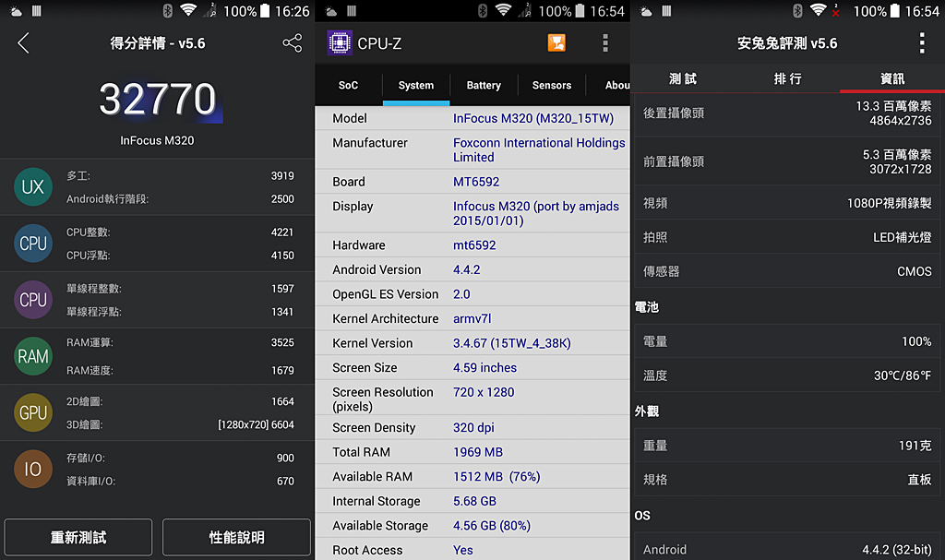Tap the green RAM badge
The image size is (945, 560).
click(33, 356)
